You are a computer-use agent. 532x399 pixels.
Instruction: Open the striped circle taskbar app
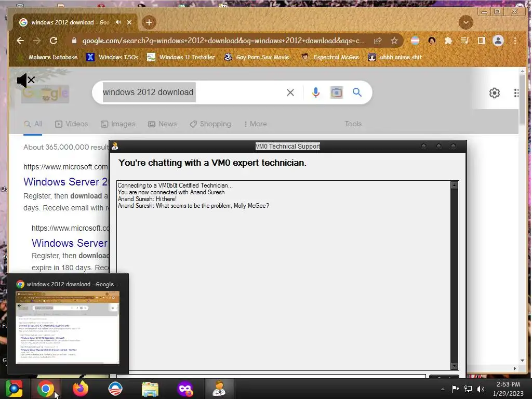point(115,389)
